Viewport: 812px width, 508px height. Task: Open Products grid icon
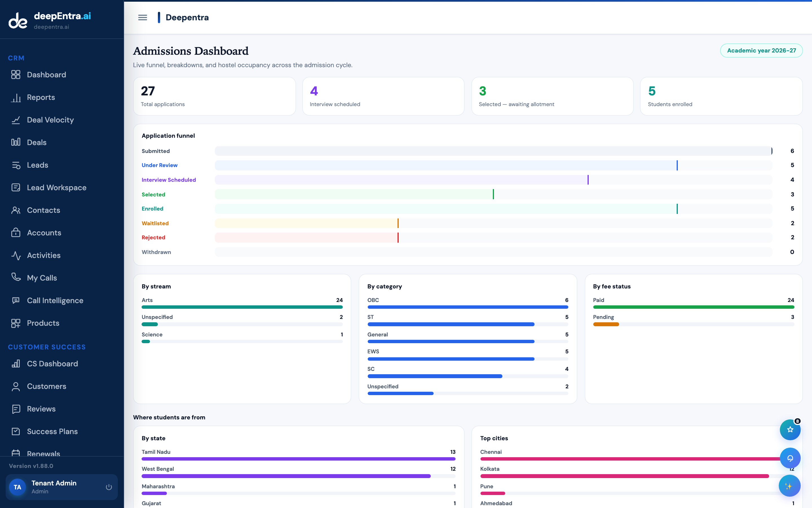click(x=16, y=323)
